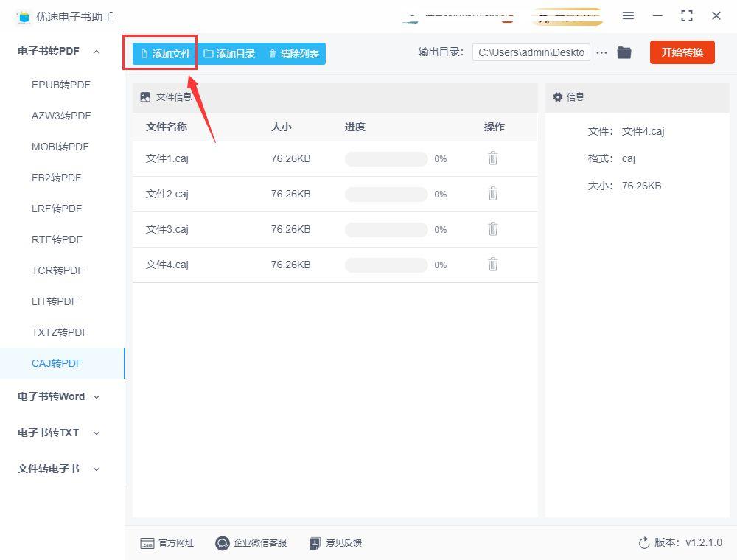Delete 文件1.caj with its trash icon
Screen dimensions: 737x560
pos(492,158)
